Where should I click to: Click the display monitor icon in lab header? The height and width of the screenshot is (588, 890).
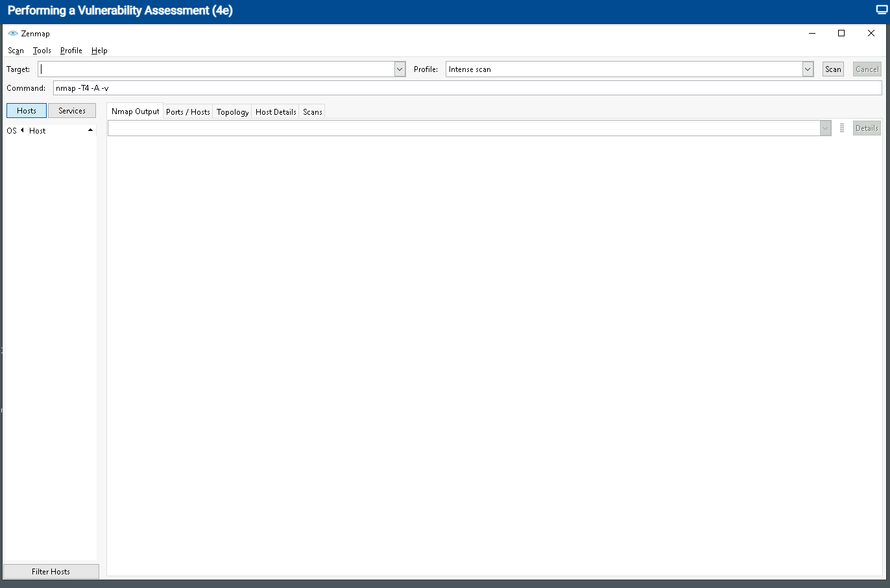coord(882,10)
